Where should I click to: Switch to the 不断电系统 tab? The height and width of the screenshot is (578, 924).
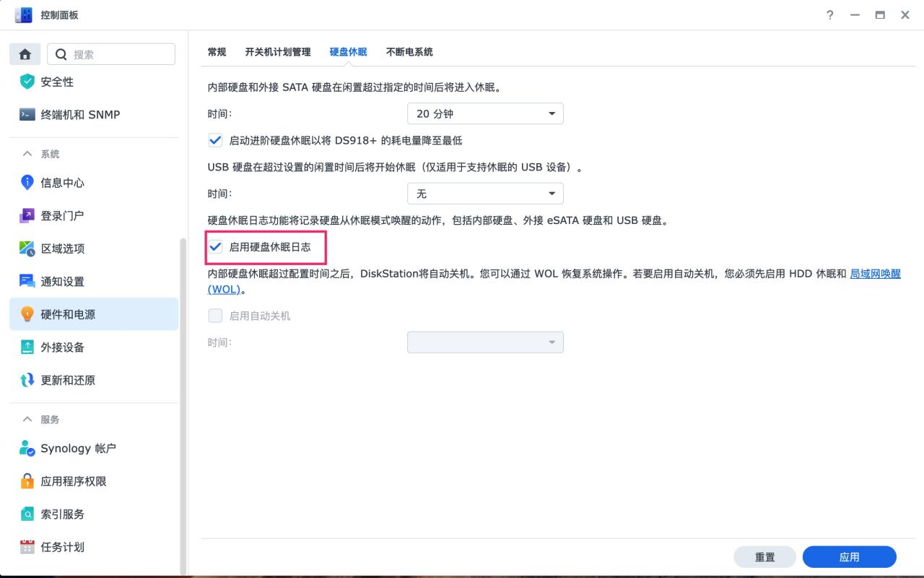[409, 52]
